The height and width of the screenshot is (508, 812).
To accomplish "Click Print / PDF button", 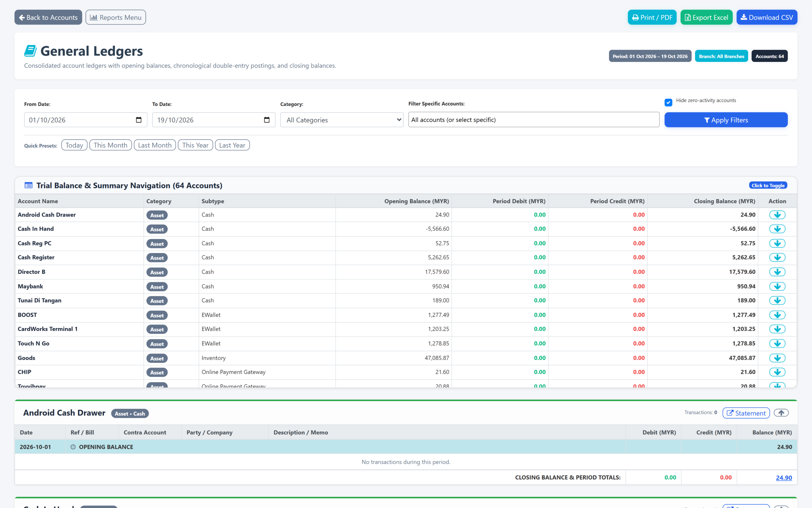I will (x=652, y=17).
